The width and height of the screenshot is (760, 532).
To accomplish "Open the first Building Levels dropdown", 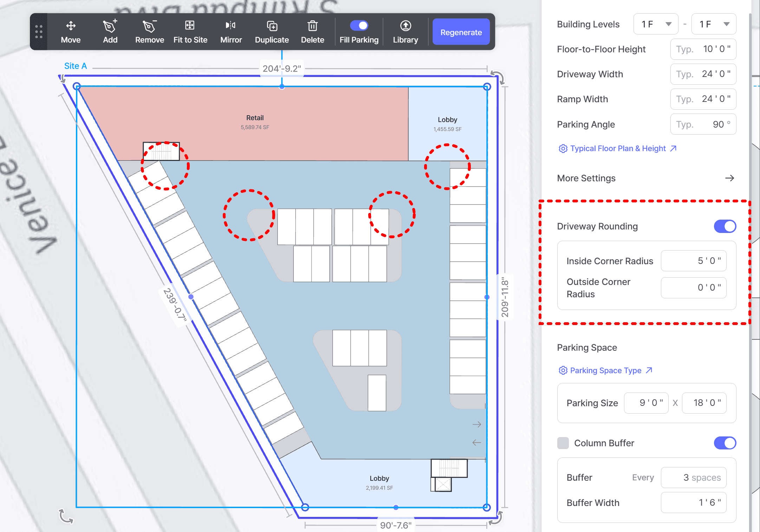I will [x=656, y=24].
